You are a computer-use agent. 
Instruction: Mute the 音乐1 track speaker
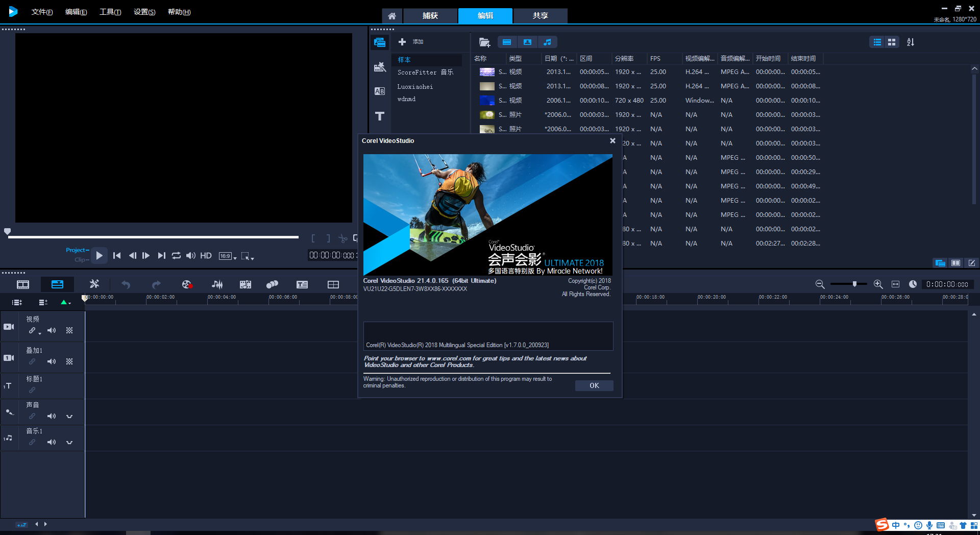tap(52, 443)
